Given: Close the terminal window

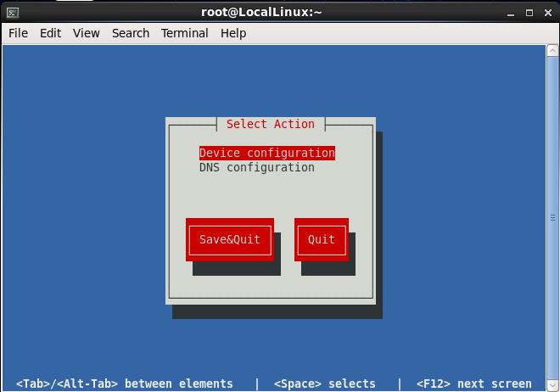Looking at the screenshot, I should 548,14.
